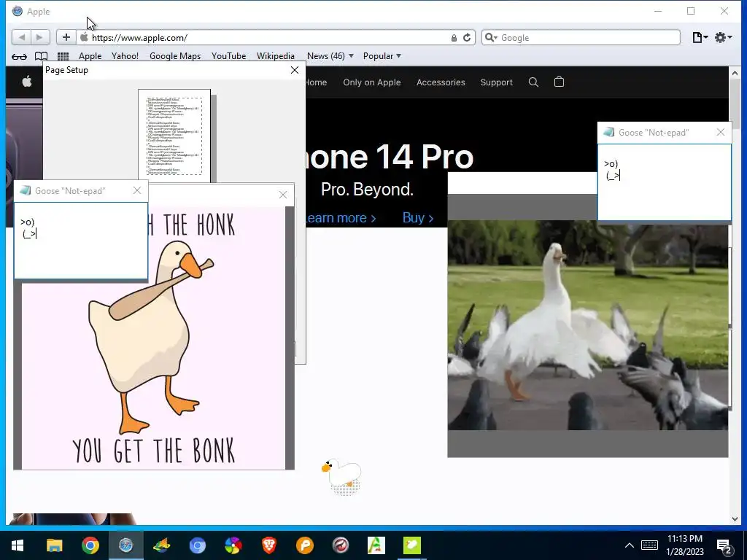Close the honk-bonk goose meme window
The height and width of the screenshot is (560, 747).
point(283,195)
